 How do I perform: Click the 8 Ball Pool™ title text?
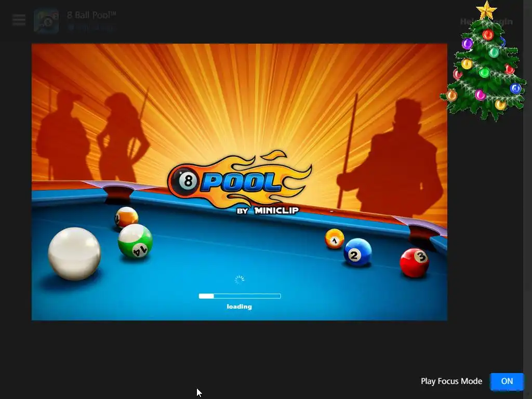(91, 15)
